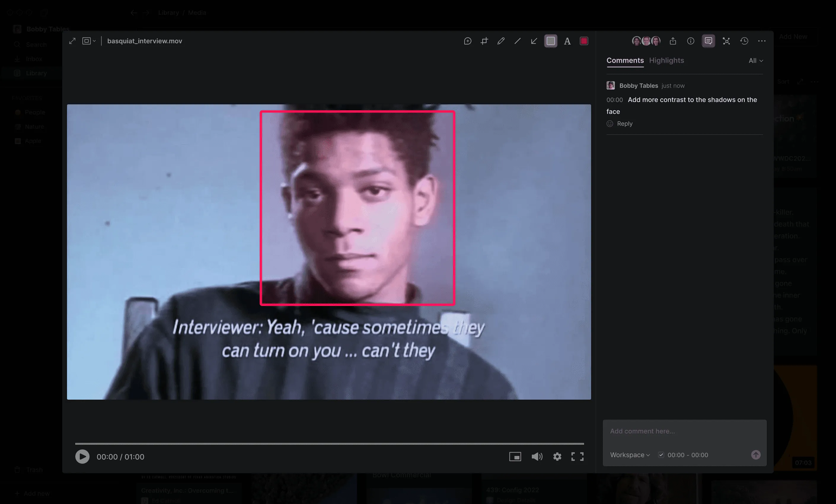
Task: Play the basquiat_interview video
Action: click(x=82, y=457)
